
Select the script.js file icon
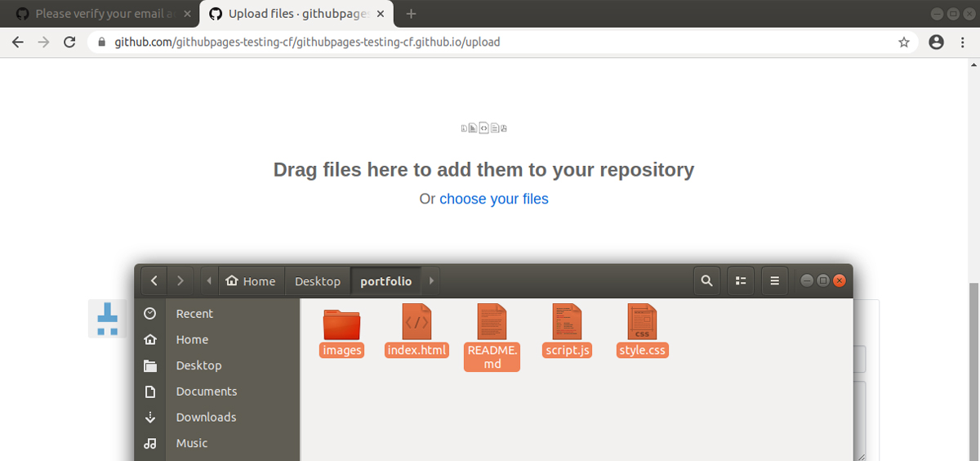point(568,321)
